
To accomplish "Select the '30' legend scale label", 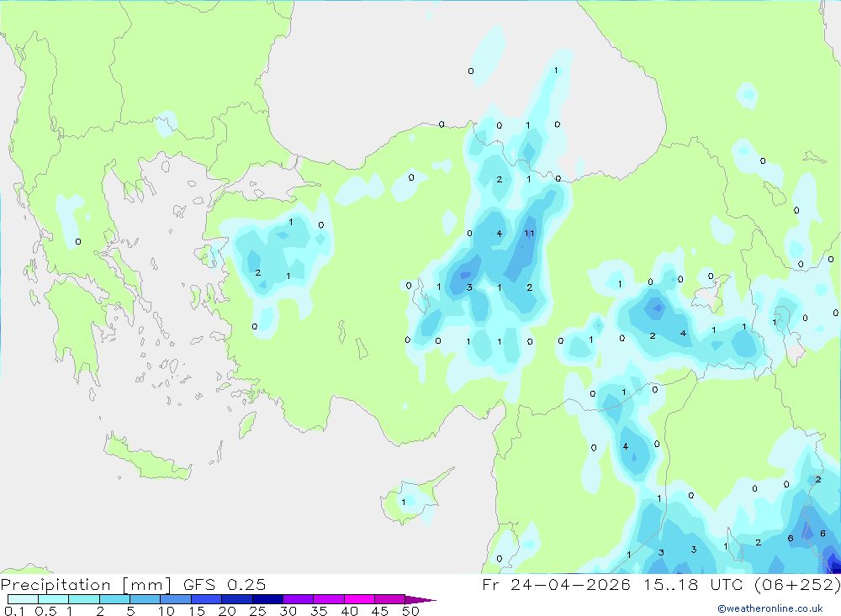I will pos(288,611).
